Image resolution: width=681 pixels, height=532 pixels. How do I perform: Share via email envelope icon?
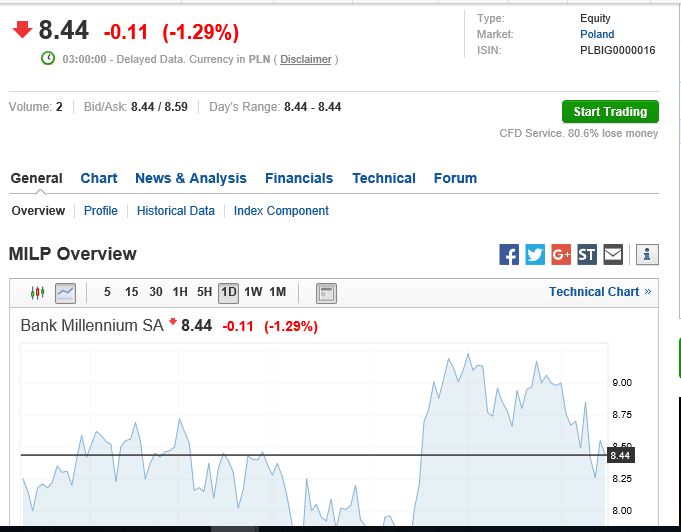(613, 254)
